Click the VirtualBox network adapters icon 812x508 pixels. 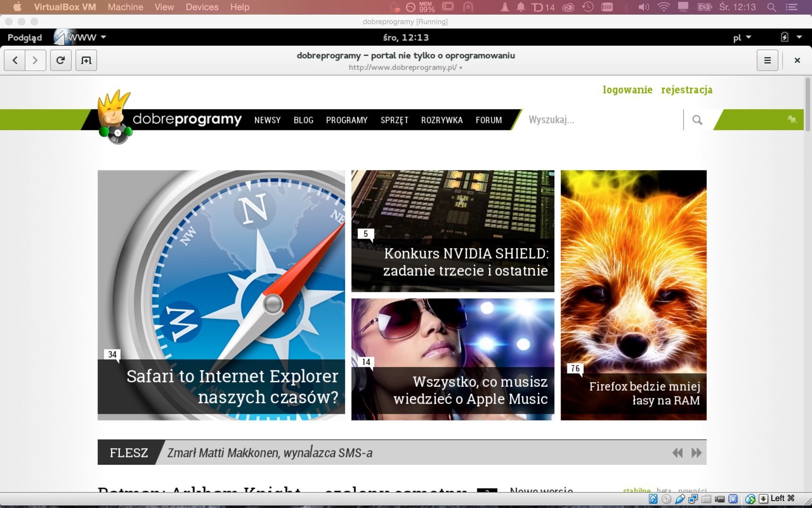coord(693,499)
